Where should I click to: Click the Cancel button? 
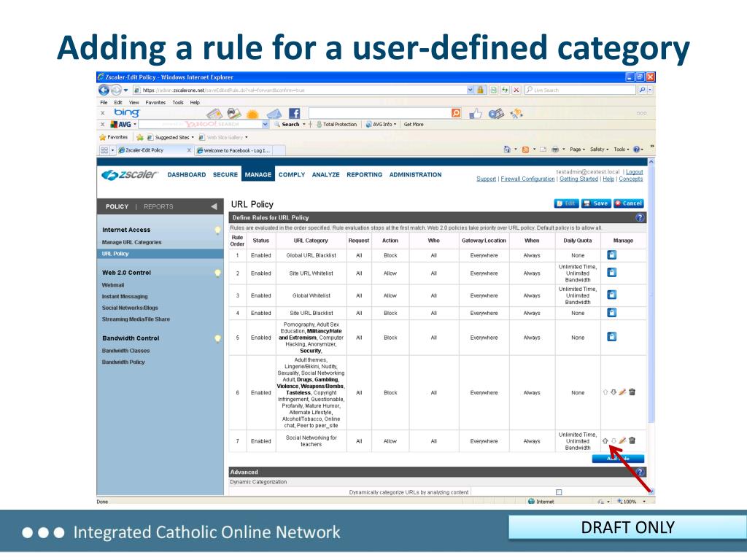[x=629, y=203]
